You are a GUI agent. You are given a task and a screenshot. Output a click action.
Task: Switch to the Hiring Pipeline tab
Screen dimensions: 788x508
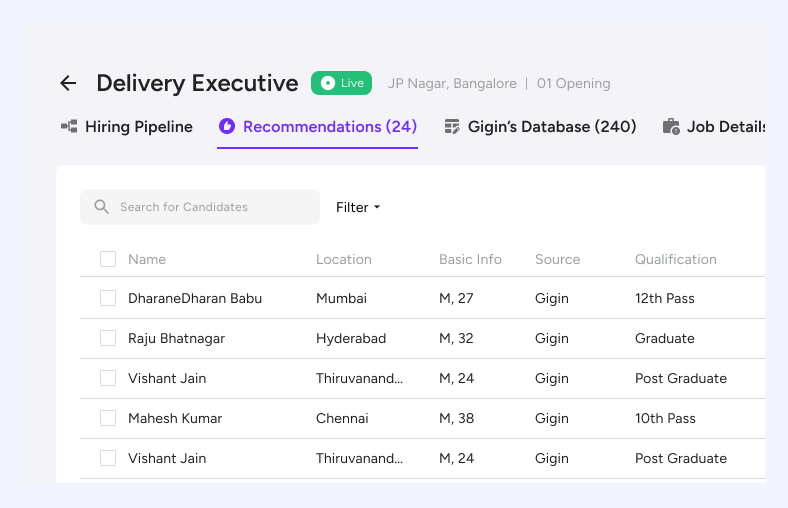coord(138,127)
